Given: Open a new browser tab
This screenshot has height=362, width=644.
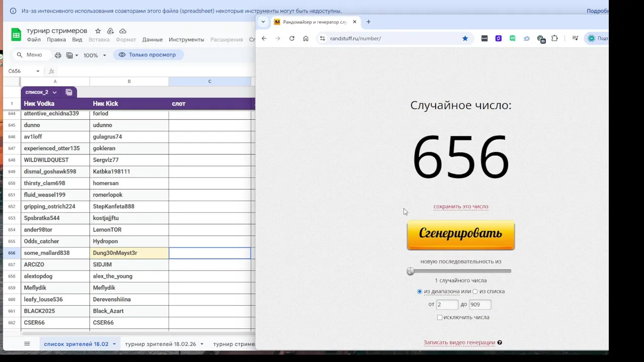Looking at the screenshot, I should (x=368, y=22).
